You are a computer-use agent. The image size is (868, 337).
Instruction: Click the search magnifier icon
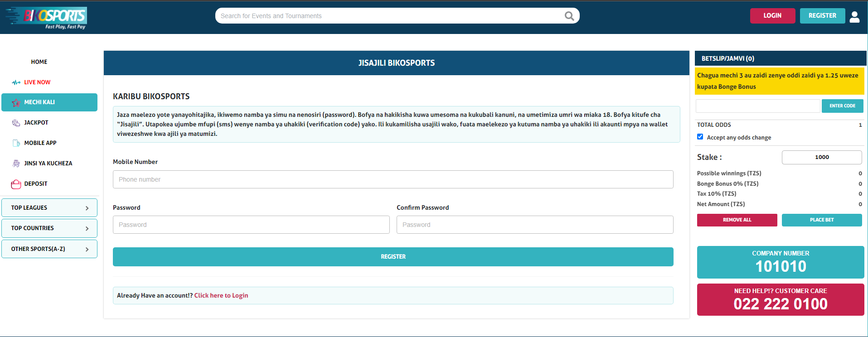click(569, 16)
